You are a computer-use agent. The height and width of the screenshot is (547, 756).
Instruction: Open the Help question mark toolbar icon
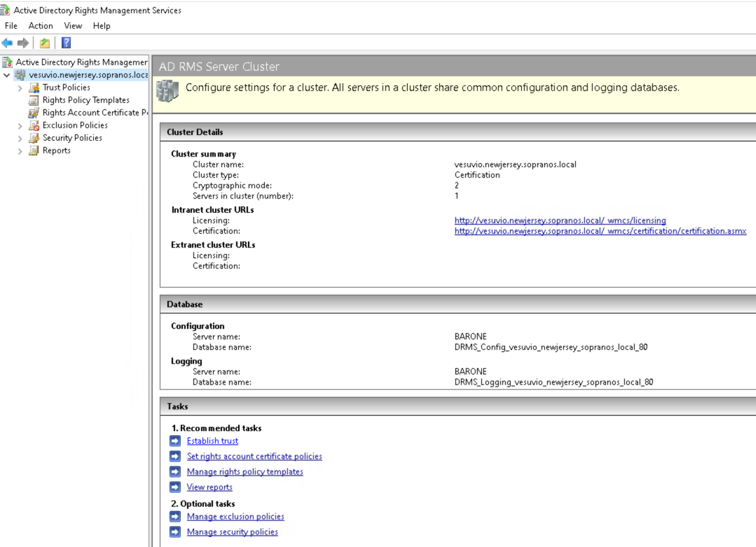click(x=66, y=43)
